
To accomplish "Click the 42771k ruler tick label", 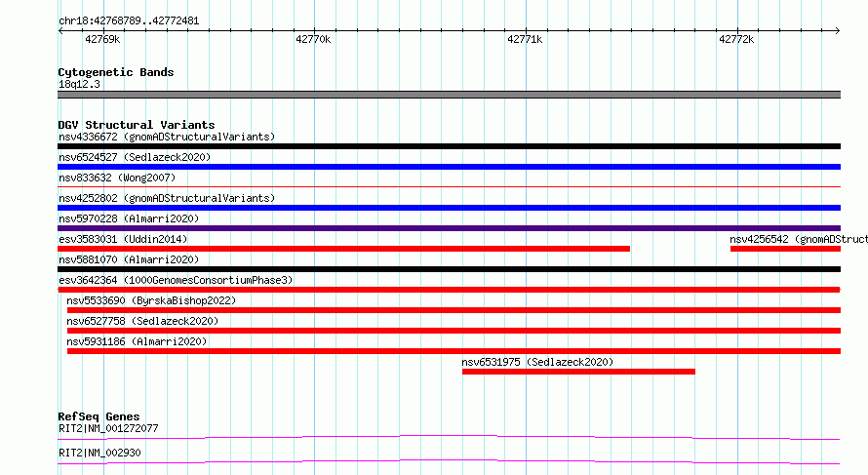I will pos(525,39).
